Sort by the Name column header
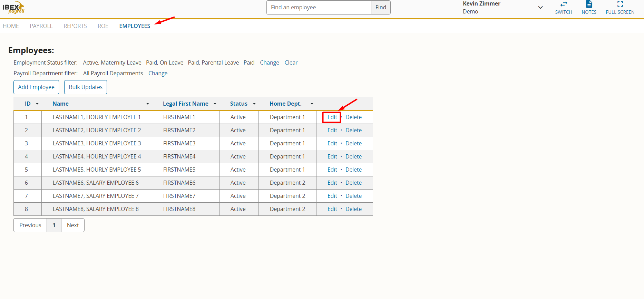 point(60,104)
